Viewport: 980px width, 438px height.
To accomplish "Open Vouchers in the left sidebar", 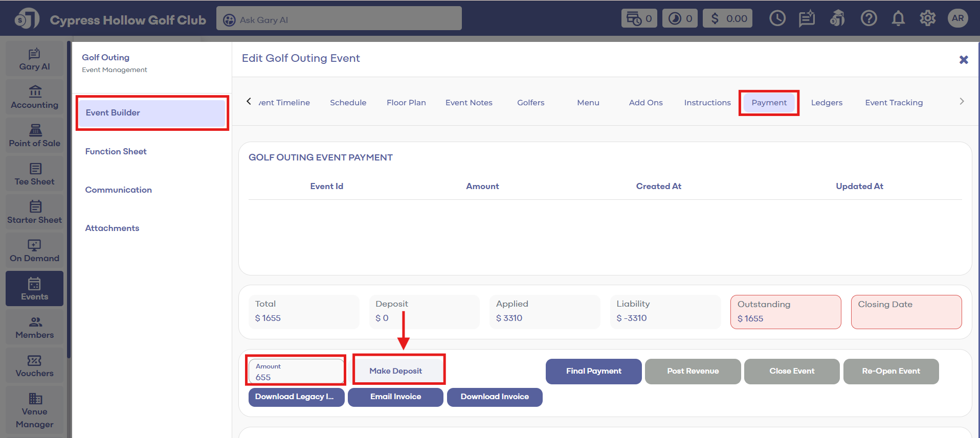I will (35, 366).
